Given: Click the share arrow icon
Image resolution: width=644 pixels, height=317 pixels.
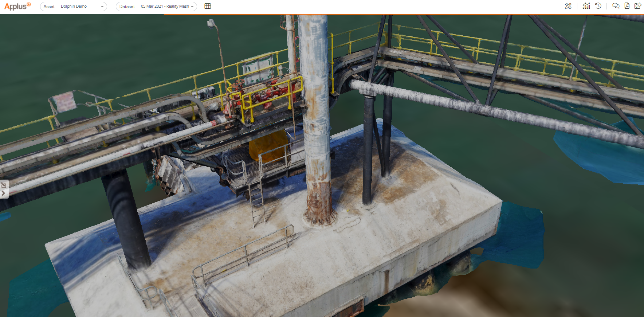Looking at the screenshot, I should (x=638, y=6).
